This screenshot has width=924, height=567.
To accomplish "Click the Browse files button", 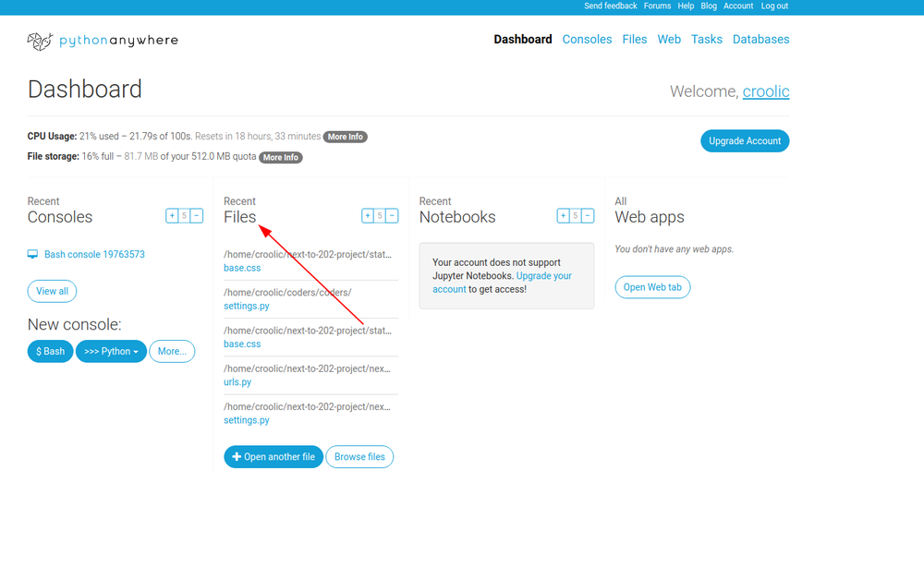I will (359, 457).
